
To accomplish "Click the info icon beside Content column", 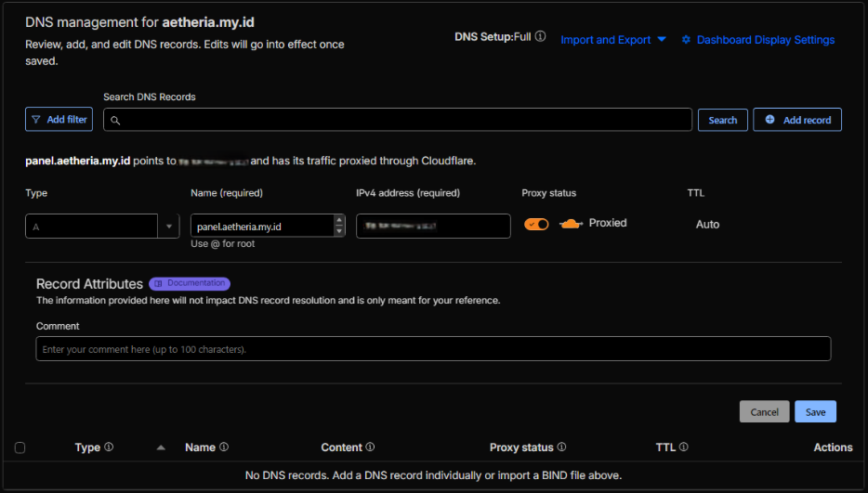I will [371, 448].
